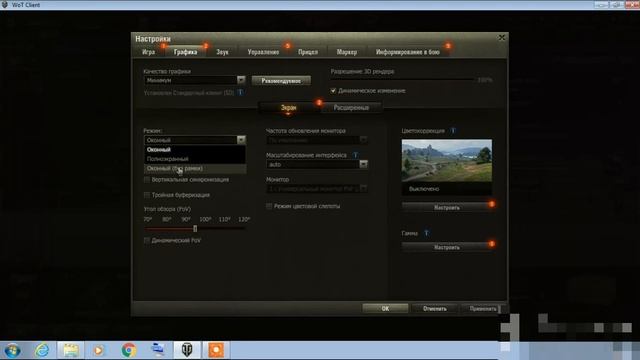Switch to the Графика tab
Screen dimensions: 640x360
click(x=185, y=52)
